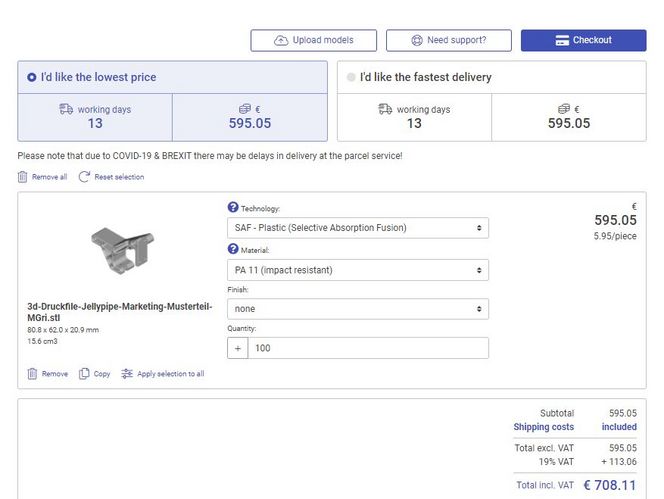Click the Apply selection to all icon
Screen dimensions: 664x499
coord(127,374)
